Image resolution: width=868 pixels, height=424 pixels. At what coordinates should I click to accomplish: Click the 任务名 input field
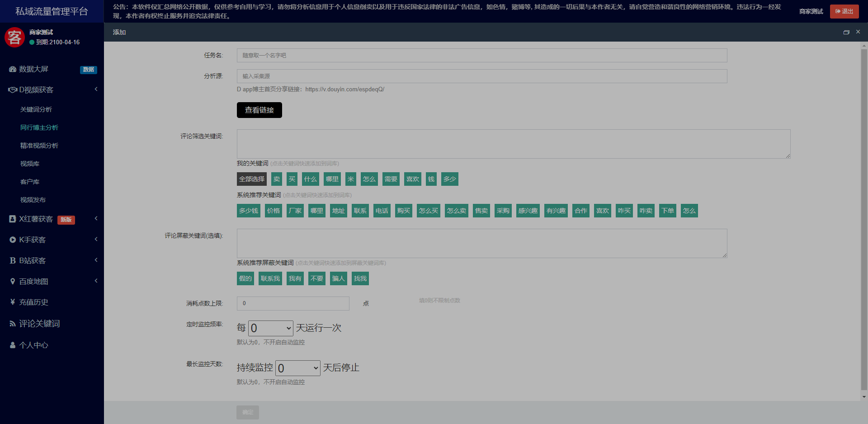pyautogui.click(x=481, y=55)
